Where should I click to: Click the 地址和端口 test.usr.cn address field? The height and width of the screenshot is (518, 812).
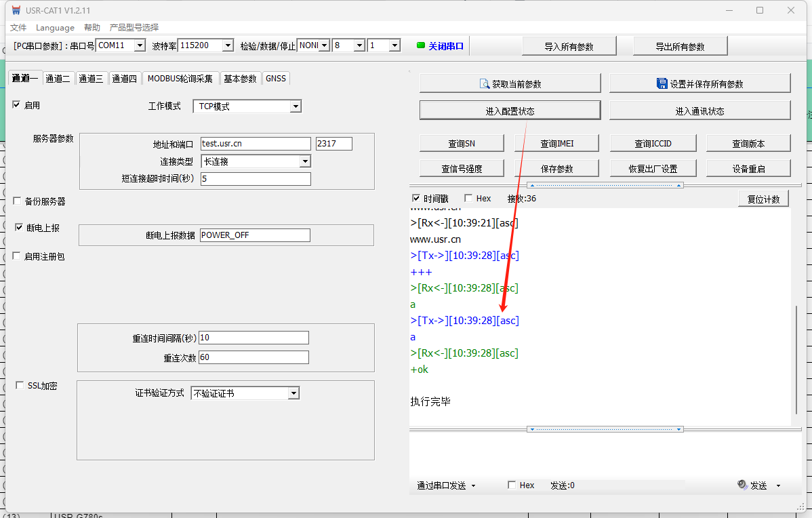pyautogui.click(x=256, y=144)
